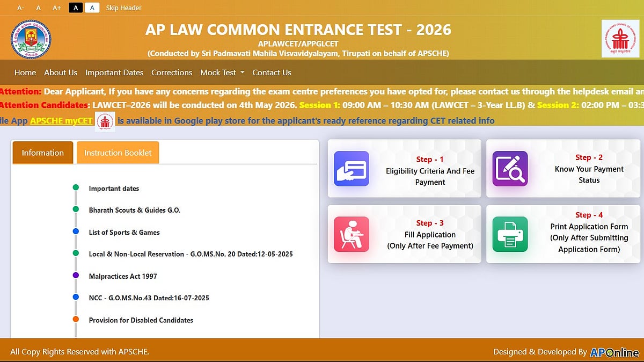Expand the Mock Test dropdown menu
The image size is (644, 362).
coord(222,73)
